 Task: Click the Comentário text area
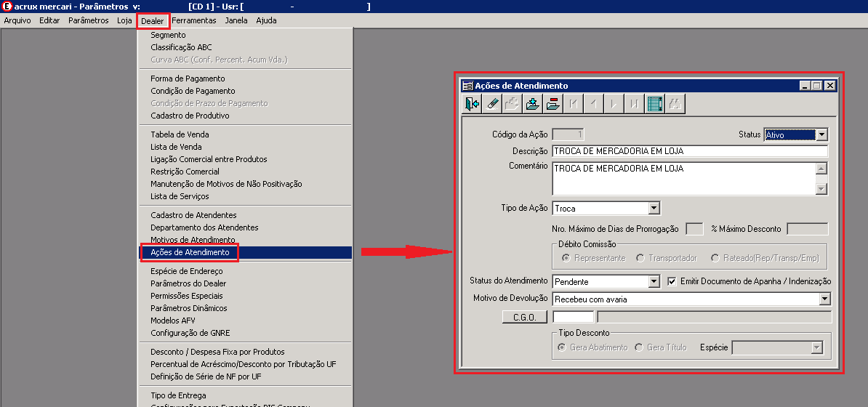[684, 179]
